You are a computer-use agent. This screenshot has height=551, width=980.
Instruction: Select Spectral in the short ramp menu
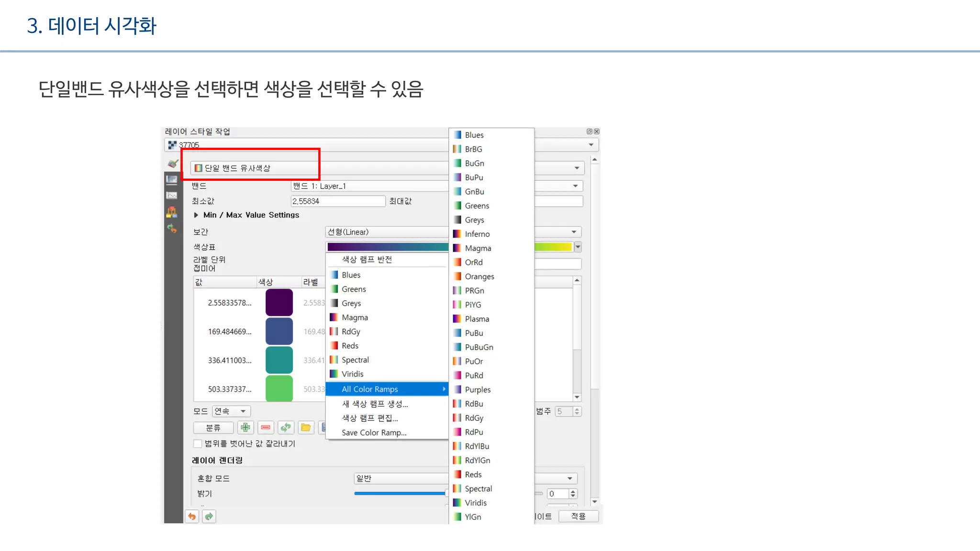[x=387, y=360]
